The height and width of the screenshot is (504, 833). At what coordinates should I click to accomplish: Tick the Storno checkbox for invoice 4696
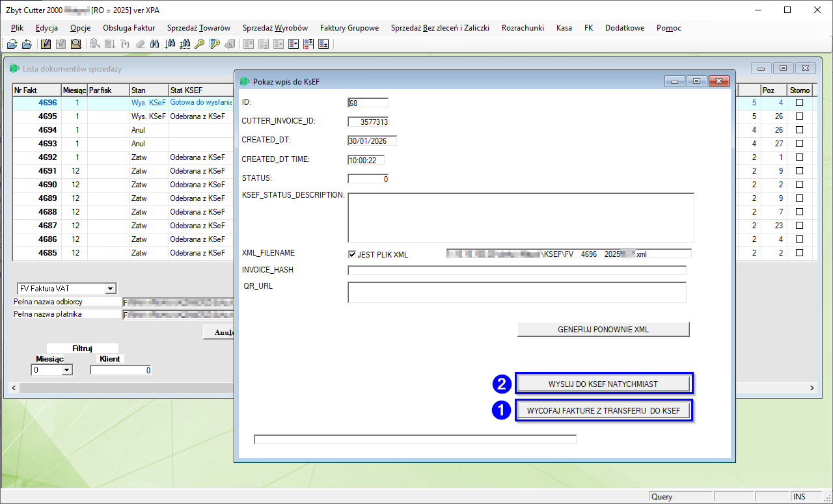(x=799, y=103)
